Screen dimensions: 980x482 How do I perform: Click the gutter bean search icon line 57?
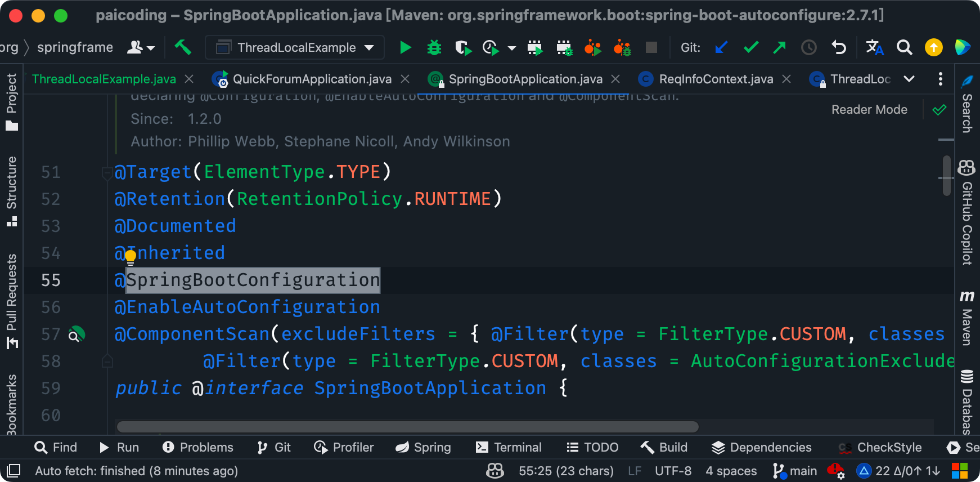click(x=76, y=334)
